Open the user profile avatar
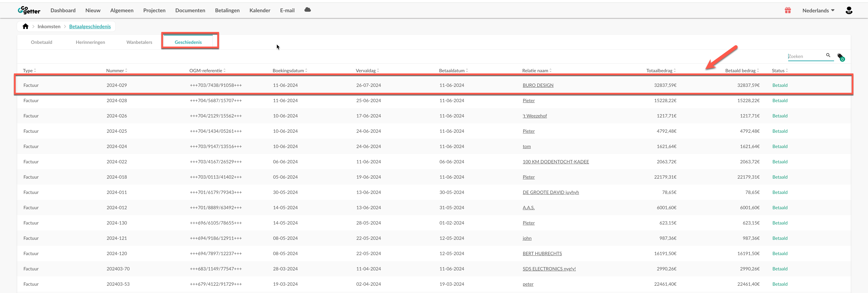The height and width of the screenshot is (293, 868). point(849,11)
